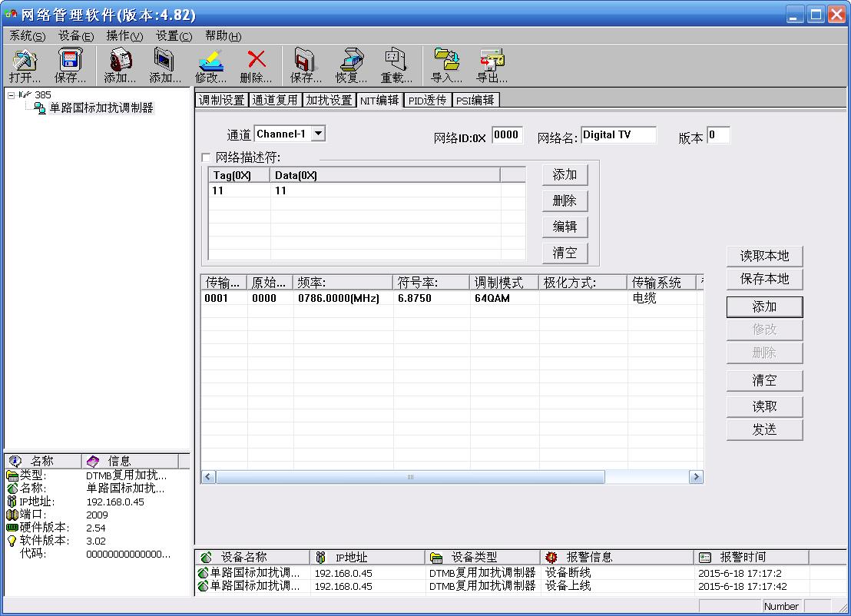Image resolution: width=851 pixels, height=616 pixels.
Task: Click the 编辑 descriptor button
Action: 565,227
